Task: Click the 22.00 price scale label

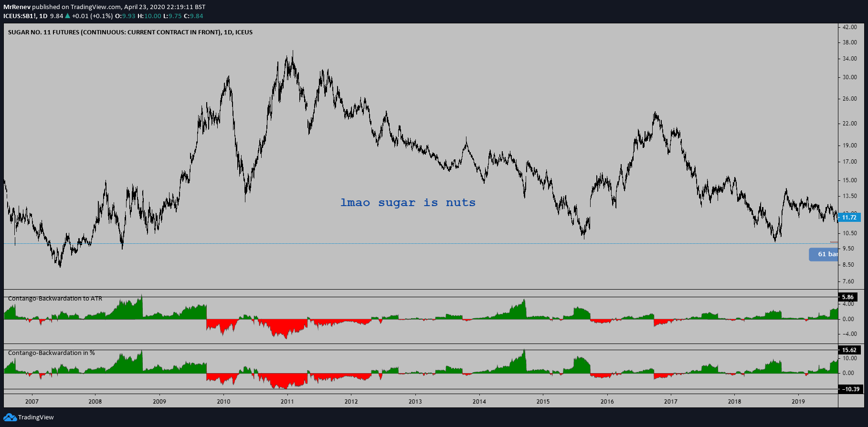Action: pos(850,124)
